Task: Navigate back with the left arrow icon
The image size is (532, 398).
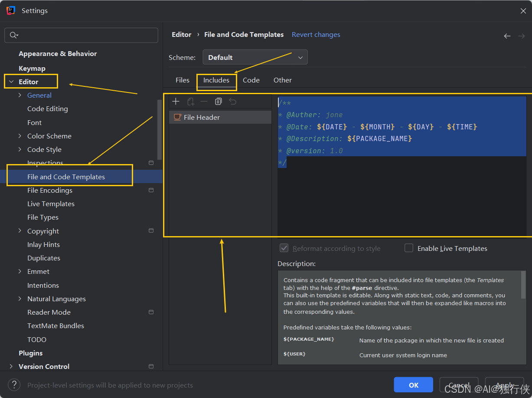Action: (x=507, y=36)
